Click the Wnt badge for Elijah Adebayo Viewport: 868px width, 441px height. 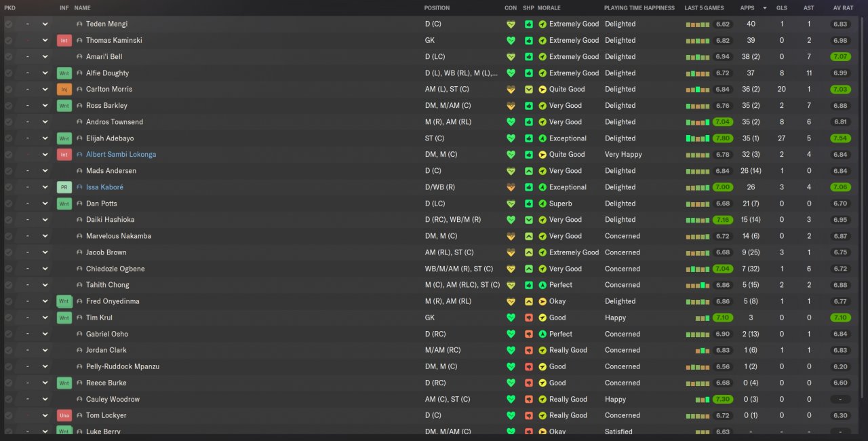[x=64, y=138]
